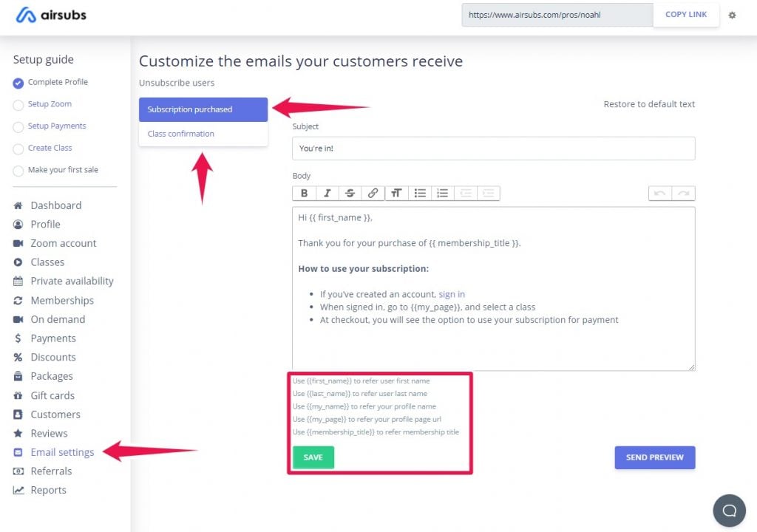
Task: Navigate to Reports in the sidebar
Action: (48, 490)
